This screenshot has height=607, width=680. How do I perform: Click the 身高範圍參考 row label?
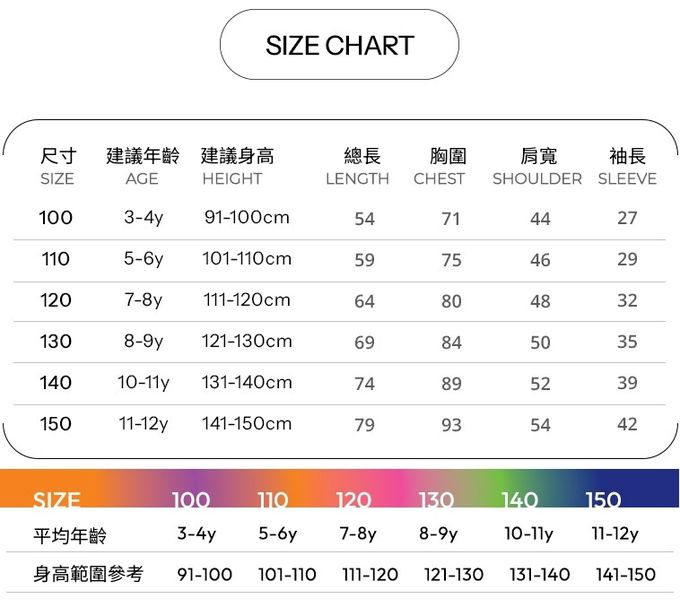click(x=88, y=574)
